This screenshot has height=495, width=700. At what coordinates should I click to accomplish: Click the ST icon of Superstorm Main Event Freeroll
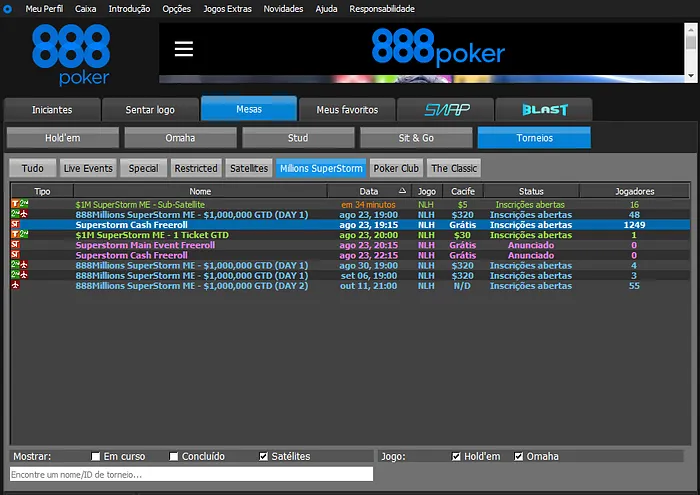15,245
